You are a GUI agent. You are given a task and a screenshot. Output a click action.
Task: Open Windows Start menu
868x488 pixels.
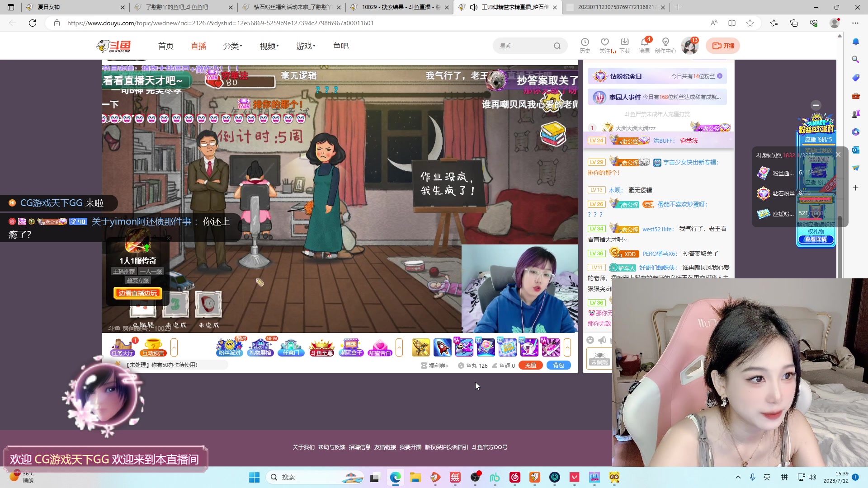(x=255, y=477)
